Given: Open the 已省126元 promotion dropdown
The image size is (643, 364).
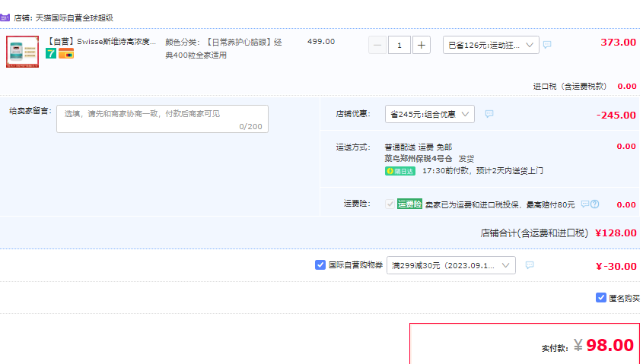Looking at the screenshot, I should pyautogui.click(x=491, y=45).
